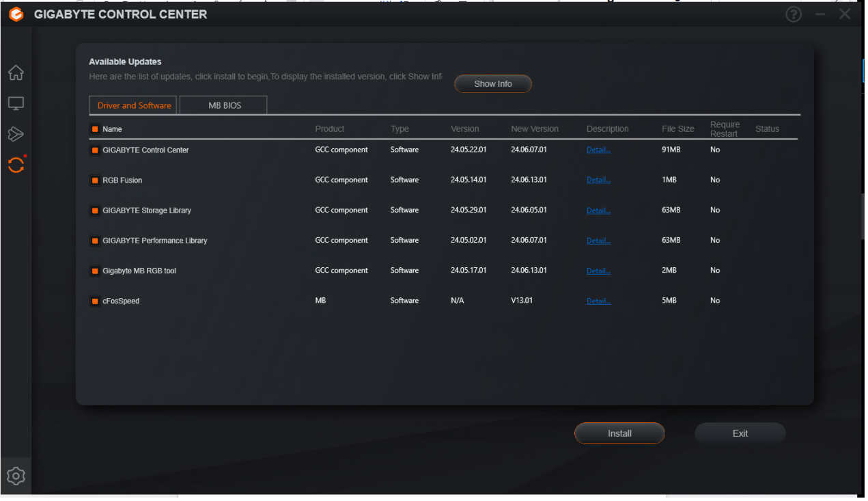Click the Name column header
Image resolution: width=868 pixels, height=501 pixels.
112,129
